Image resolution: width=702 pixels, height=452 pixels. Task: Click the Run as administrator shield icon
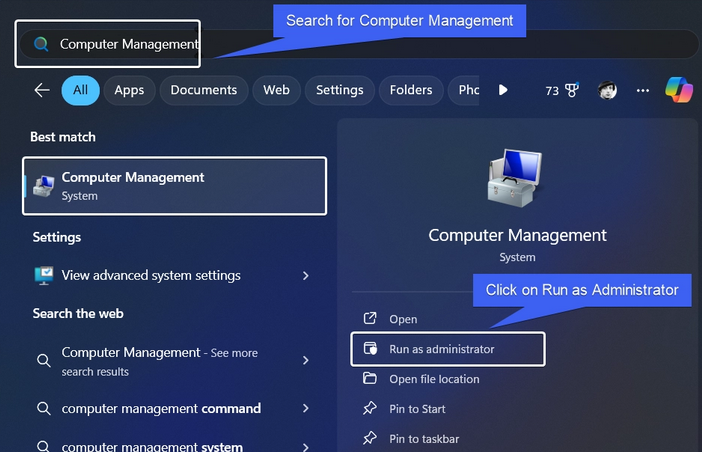pos(370,349)
